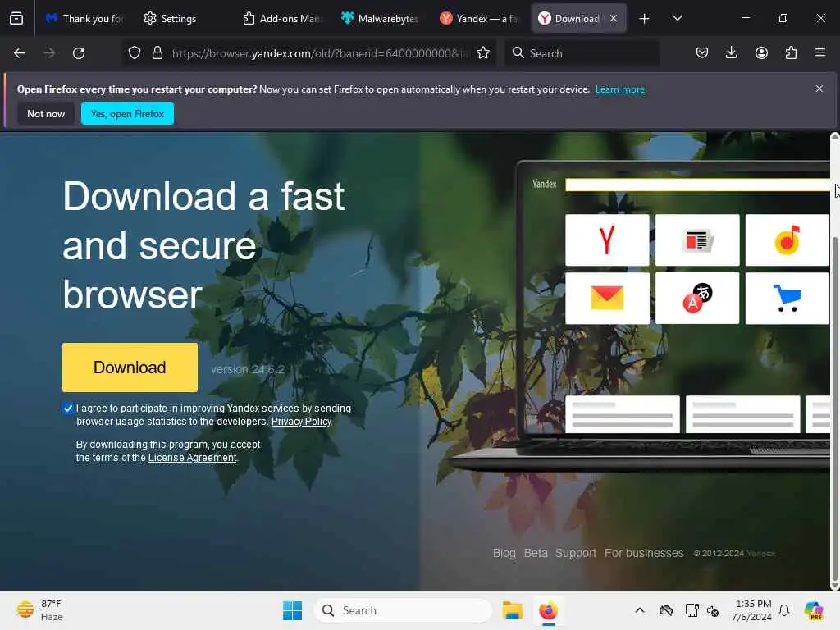Image resolution: width=840 pixels, height=630 pixels.
Task: Click the shopping cart tile
Action: pyautogui.click(x=787, y=298)
